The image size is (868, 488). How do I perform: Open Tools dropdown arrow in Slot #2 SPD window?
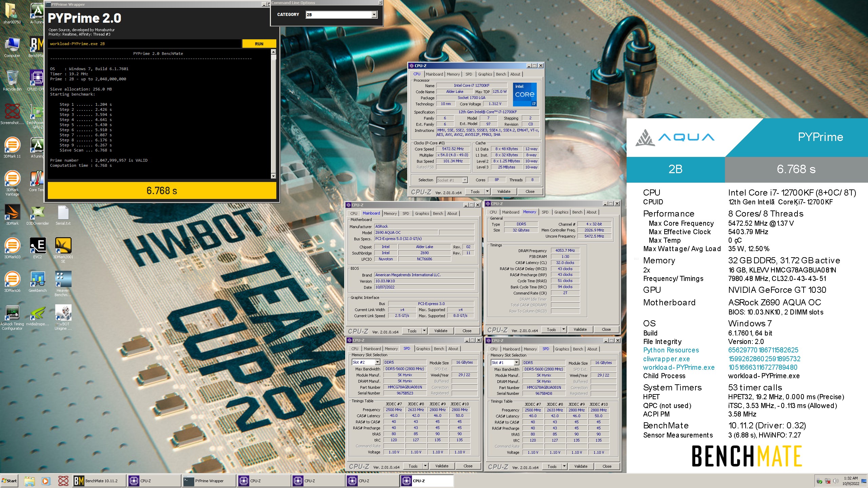[425, 466]
